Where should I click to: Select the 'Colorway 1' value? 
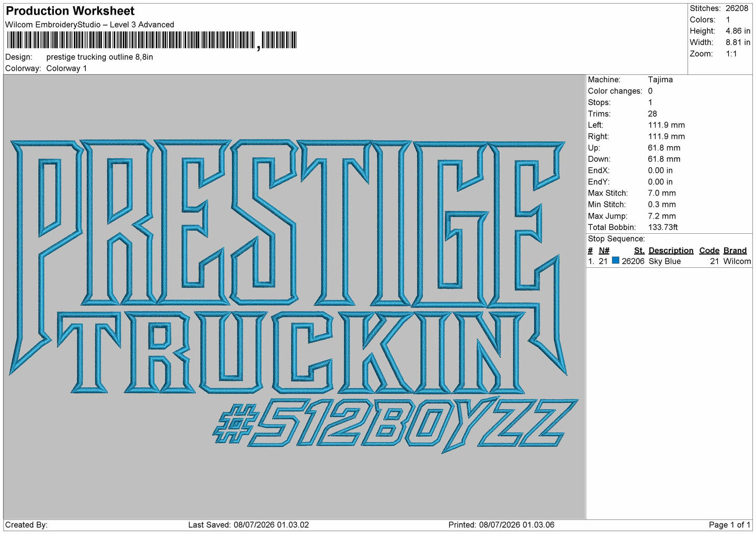coord(66,69)
